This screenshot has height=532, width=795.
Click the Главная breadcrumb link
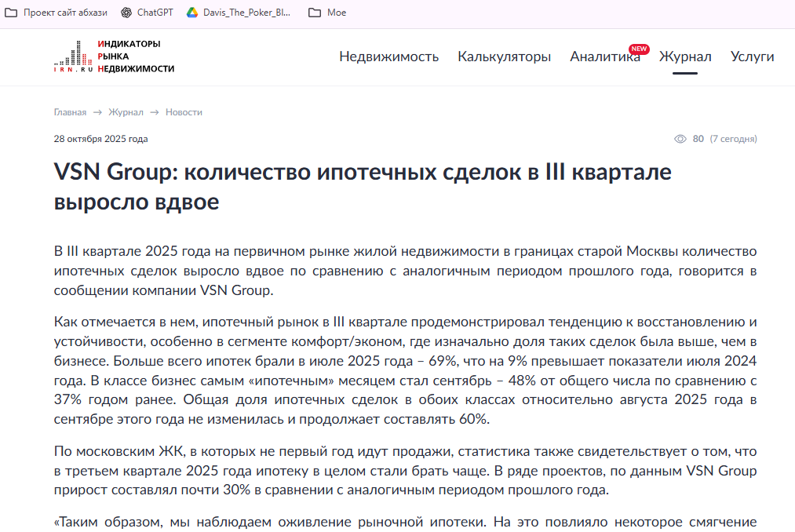tap(69, 112)
